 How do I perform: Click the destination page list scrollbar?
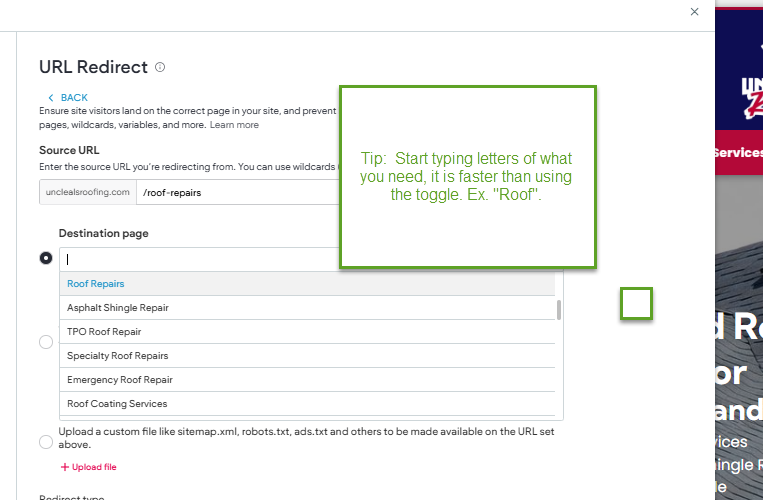point(559,310)
